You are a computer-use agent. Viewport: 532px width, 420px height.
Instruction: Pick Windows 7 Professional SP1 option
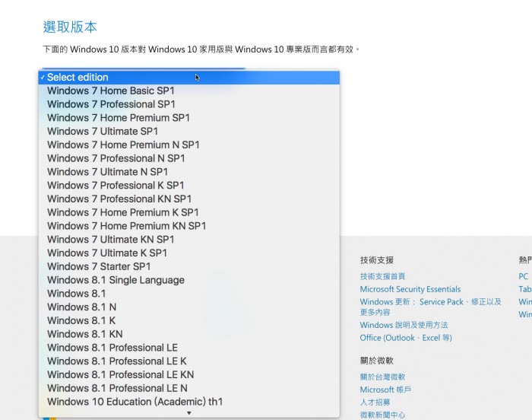point(189,104)
